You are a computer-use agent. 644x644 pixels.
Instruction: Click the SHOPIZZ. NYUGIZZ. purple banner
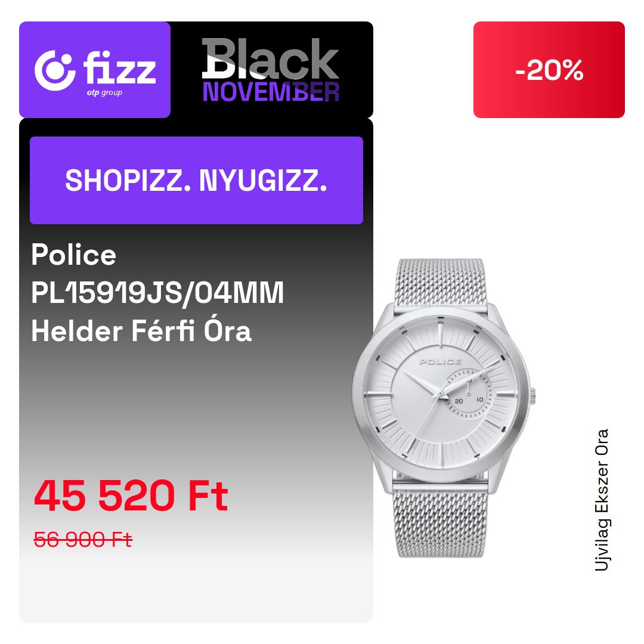pos(196,180)
